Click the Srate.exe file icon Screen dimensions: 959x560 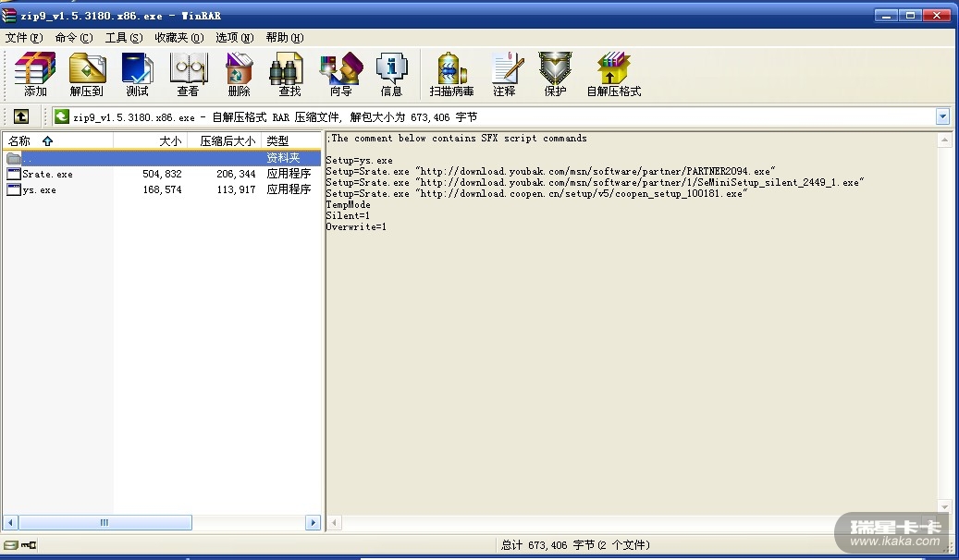point(14,174)
